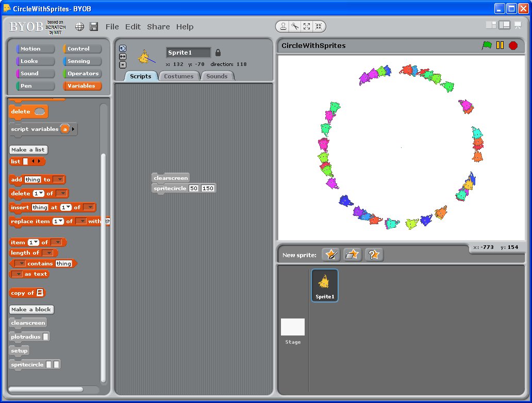Switch to the Scripts tab
Image resolution: width=532 pixels, height=403 pixels.
[x=140, y=76]
